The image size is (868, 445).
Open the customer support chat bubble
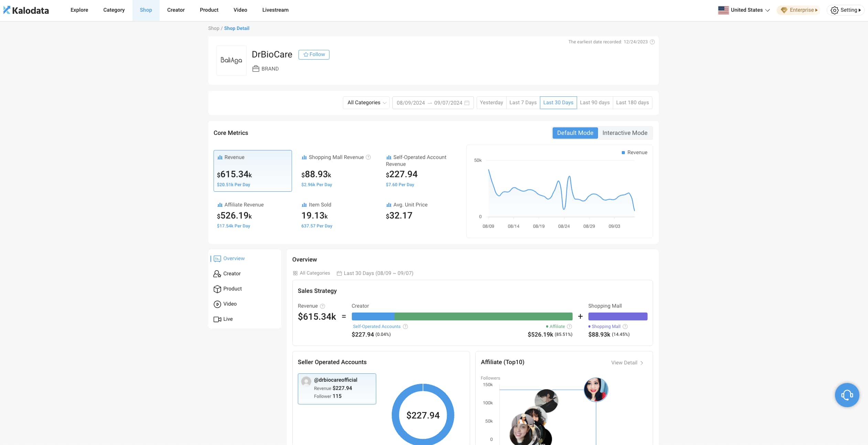[847, 395]
